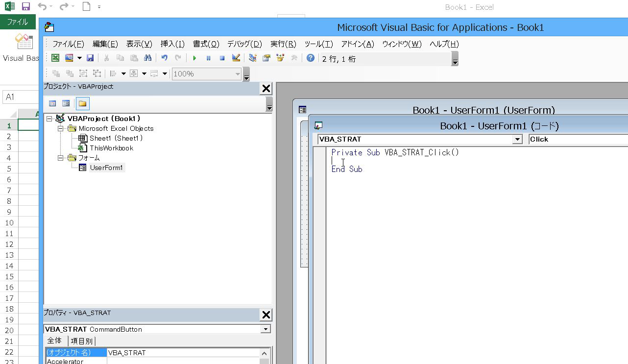Screen dimensions: 628x364
Task: Run the macro with the green play icon
Action: 194,58
